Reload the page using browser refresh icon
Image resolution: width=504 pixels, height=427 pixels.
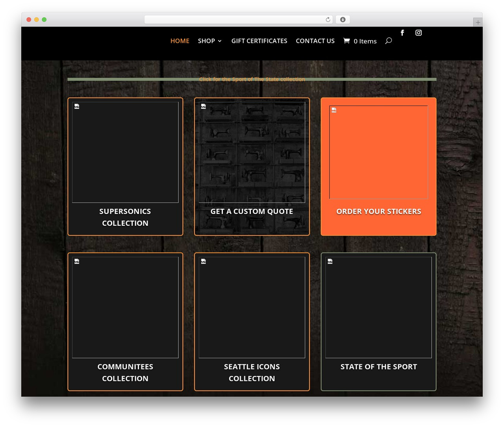(328, 20)
